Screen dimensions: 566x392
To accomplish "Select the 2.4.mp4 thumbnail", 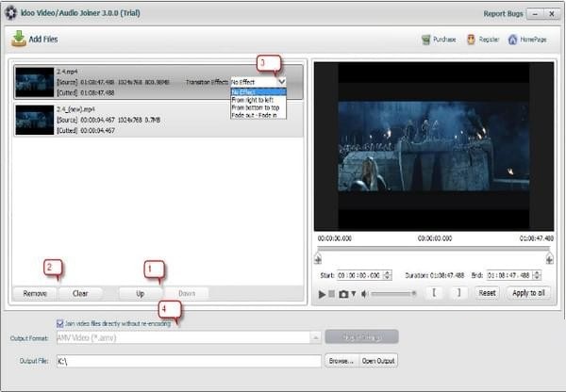I will [x=35, y=82].
